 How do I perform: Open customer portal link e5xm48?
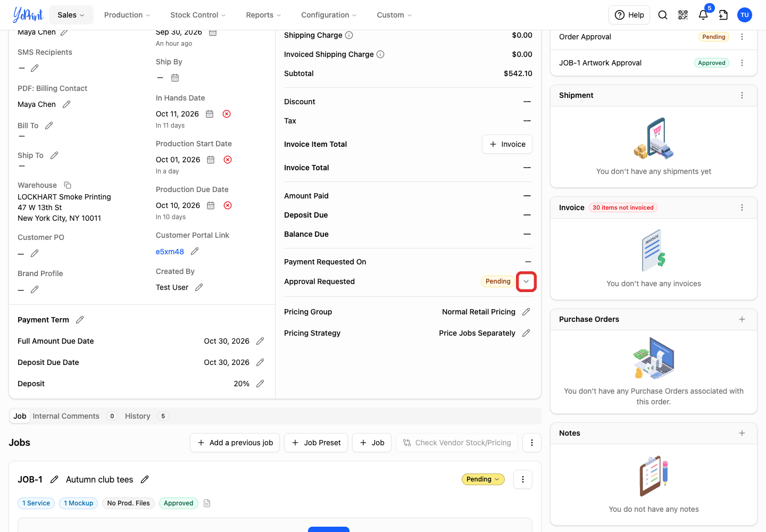(170, 252)
